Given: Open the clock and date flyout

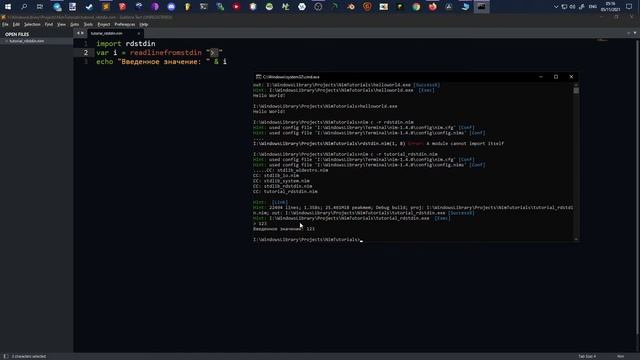Looking at the screenshot, I should pos(611,7).
